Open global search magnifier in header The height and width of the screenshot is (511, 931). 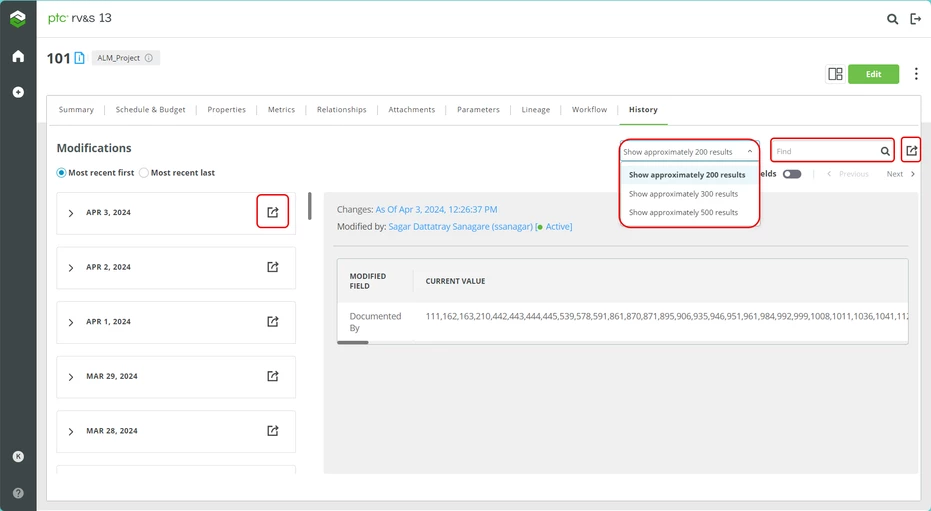pyautogui.click(x=892, y=19)
